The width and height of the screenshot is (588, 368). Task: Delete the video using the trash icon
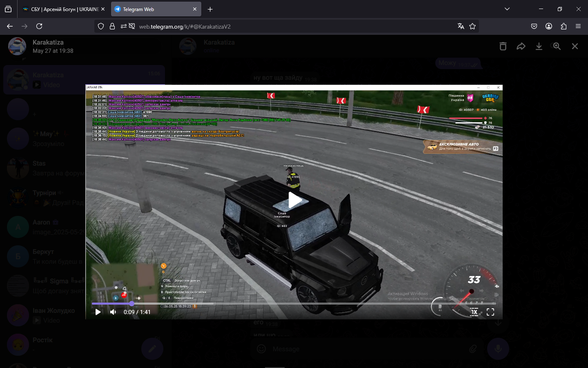503,46
